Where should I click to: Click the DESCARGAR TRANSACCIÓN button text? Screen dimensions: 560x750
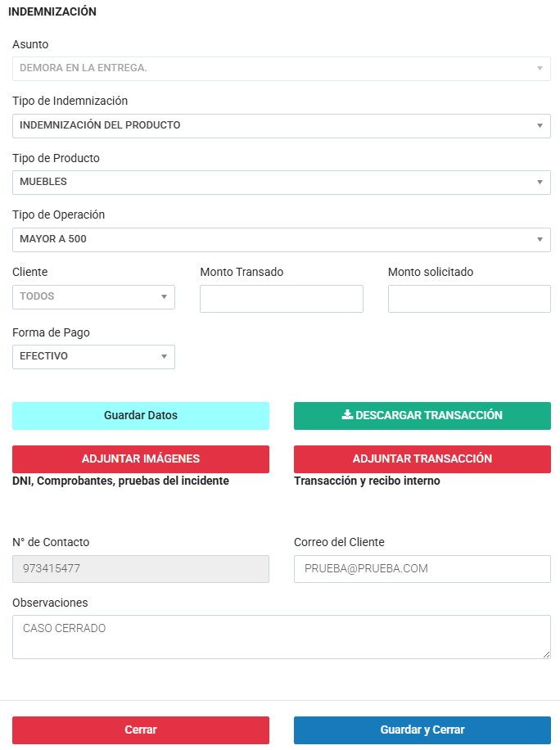(429, 415)
